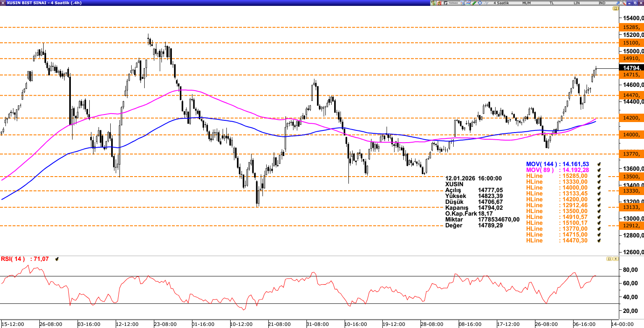Click the blue arrow icon in title bar

point(618,3)
